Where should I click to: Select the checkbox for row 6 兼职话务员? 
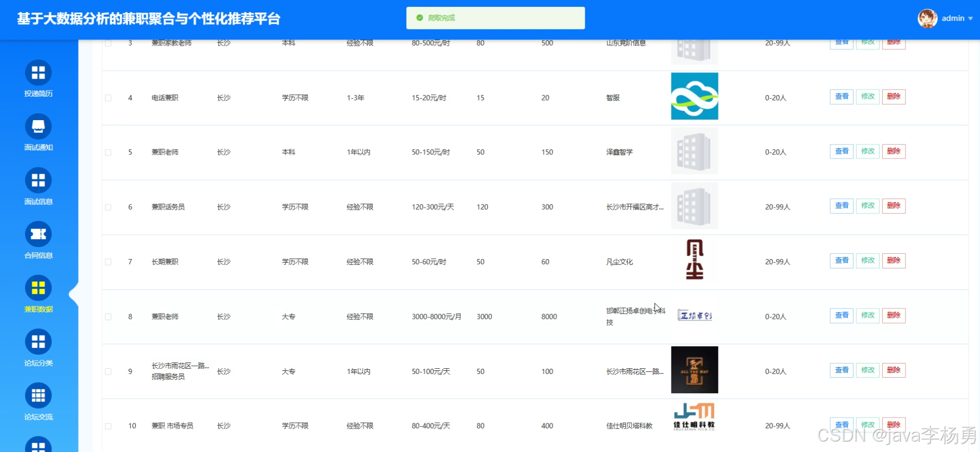click(x=108, y=207)
